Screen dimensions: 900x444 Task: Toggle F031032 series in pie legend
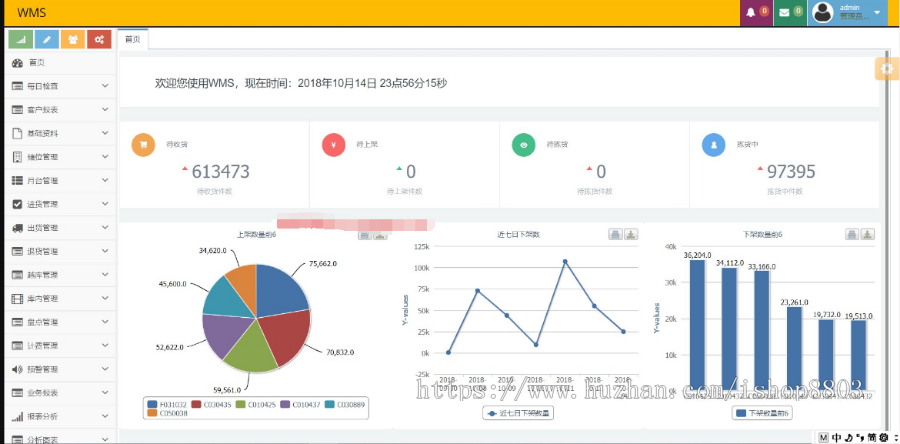[165, 404]
